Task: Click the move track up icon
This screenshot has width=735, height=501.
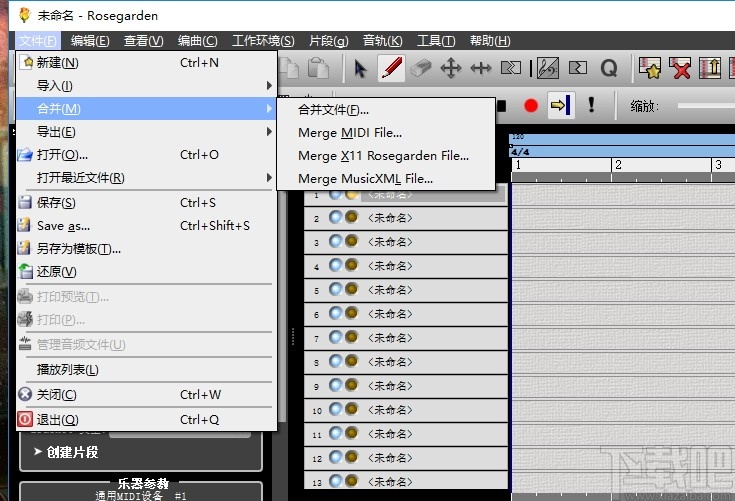Action: (710, 68)
